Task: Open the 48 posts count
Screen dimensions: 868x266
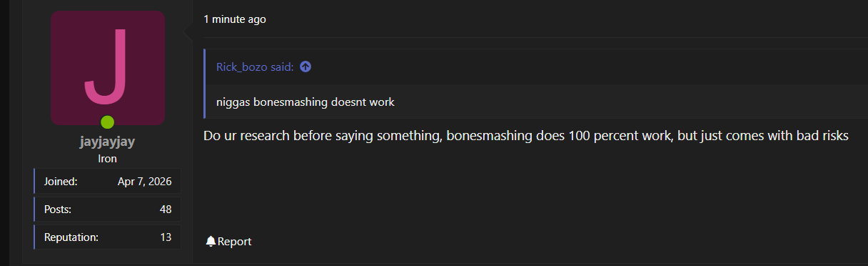Action: (x=166, y=210)
